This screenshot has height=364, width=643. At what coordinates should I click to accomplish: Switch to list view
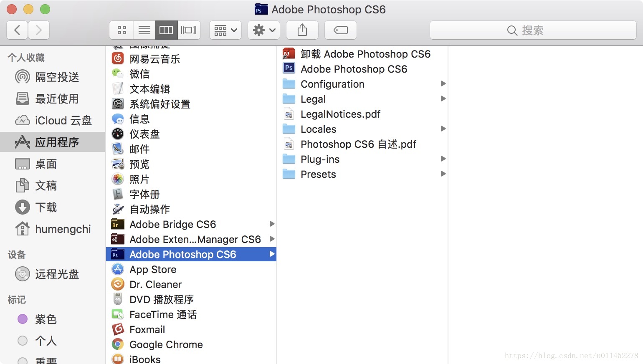(144, 30)
